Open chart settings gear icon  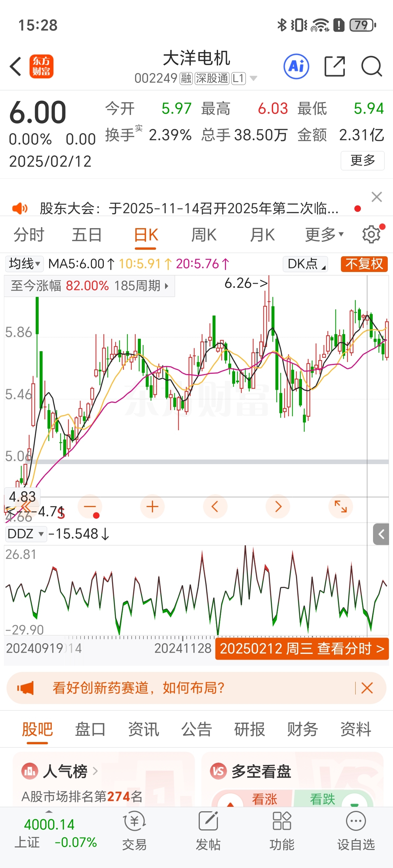pos(371,234)
